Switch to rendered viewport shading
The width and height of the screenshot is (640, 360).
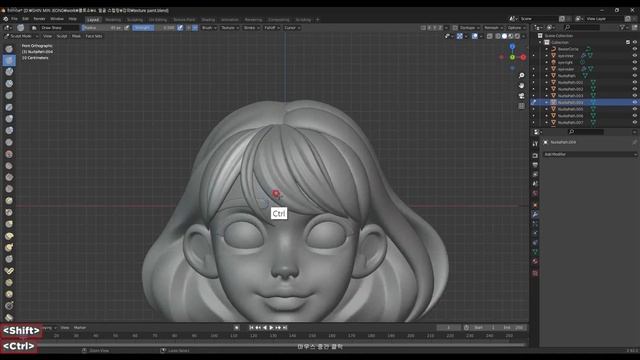pos(518,36)
